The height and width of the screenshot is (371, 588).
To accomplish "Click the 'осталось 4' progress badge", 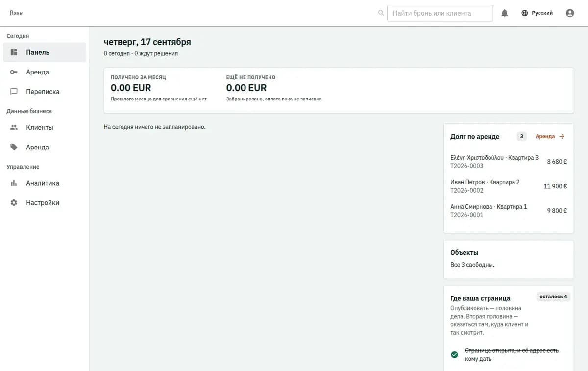I will point(553,297).
